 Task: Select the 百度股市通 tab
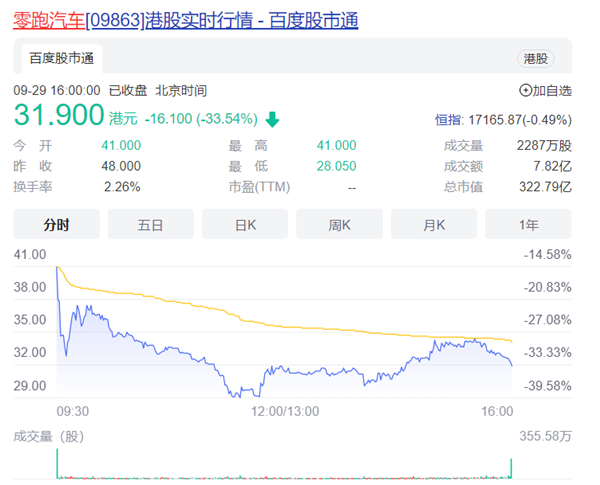click(x=62, y=59)
